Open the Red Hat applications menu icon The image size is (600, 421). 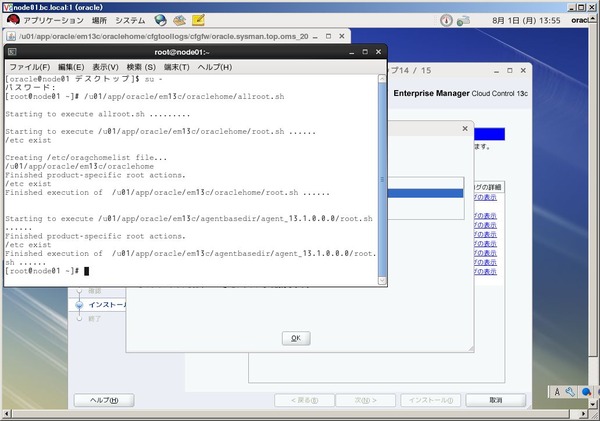pos(13,20)
